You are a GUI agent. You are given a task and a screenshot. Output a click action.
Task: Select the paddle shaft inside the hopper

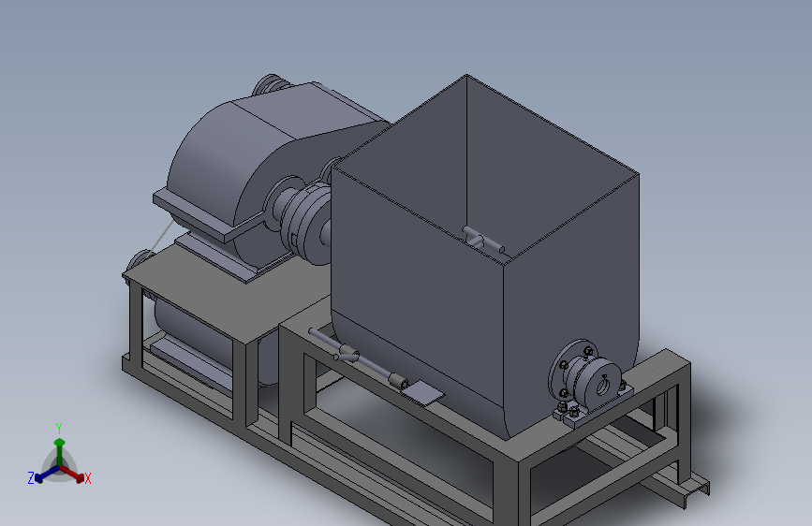tap(482, 240)
